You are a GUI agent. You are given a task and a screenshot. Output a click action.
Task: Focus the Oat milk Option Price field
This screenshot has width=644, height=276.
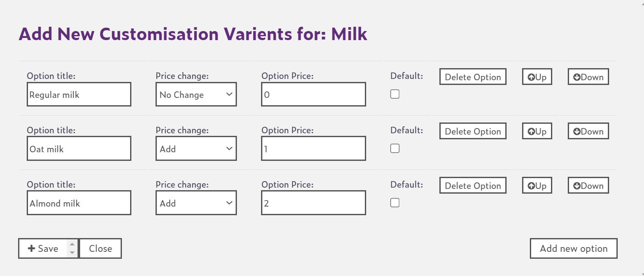click(313, 149)
